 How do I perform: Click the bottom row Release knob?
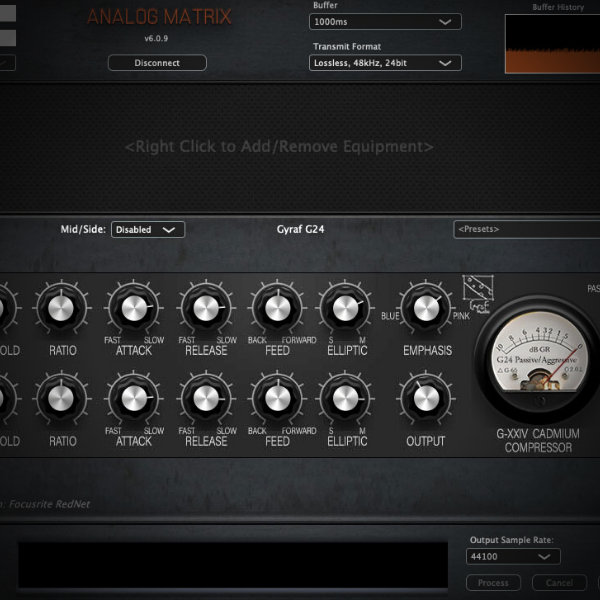(206, 398)
